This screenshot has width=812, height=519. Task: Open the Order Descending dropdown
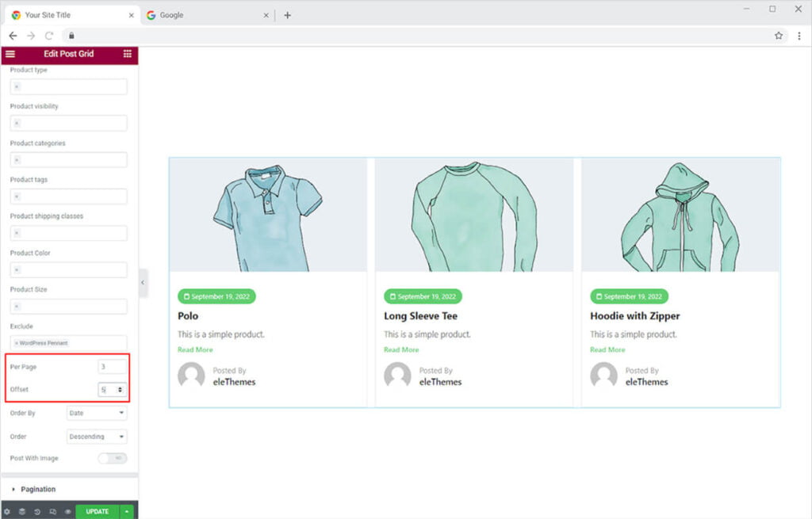pos(97,437)
